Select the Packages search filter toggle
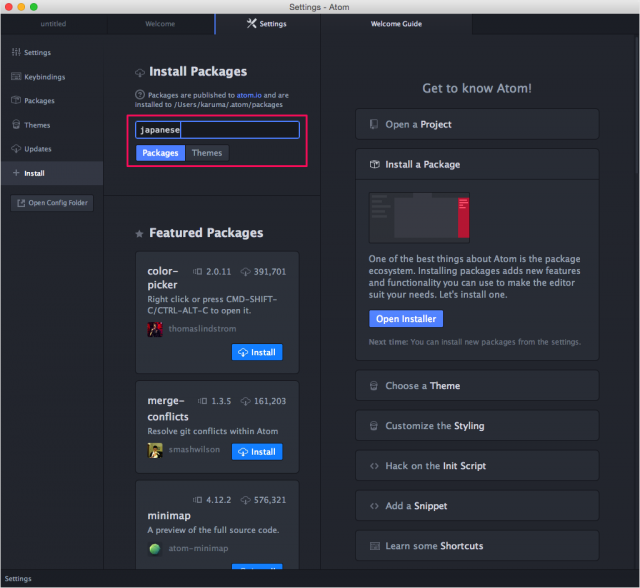 click(x=160, y=153)
